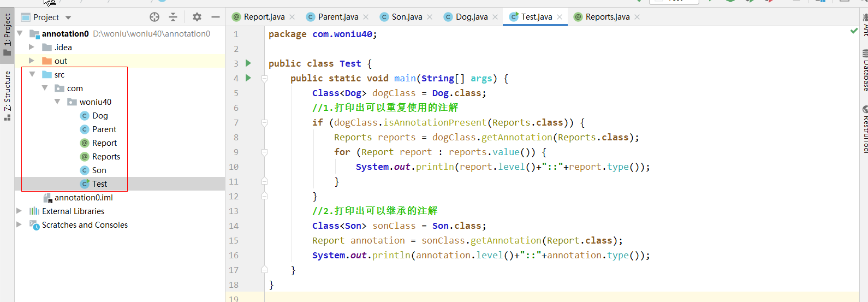Close the Report.java tab
Viewport: 868px width, 302px height.
pos(292,17)
